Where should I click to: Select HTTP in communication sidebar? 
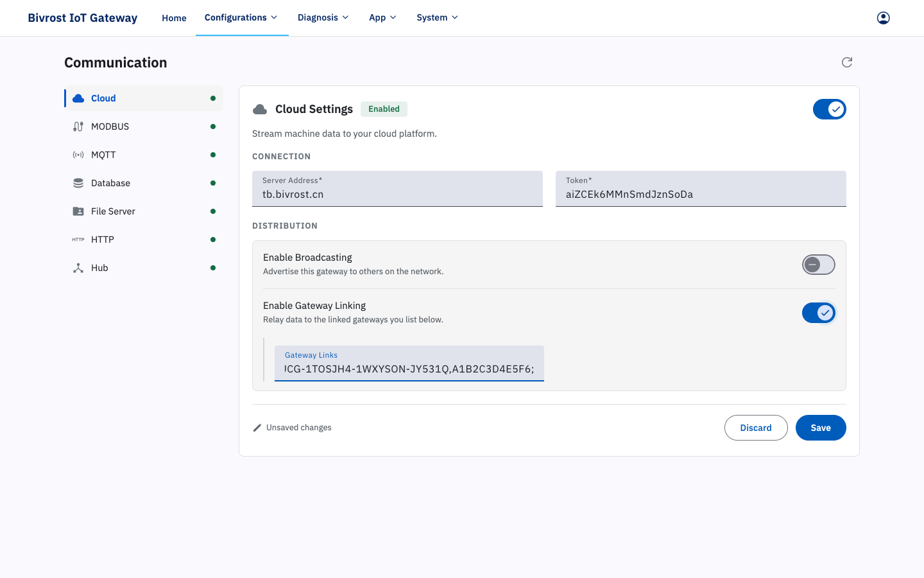144,240
